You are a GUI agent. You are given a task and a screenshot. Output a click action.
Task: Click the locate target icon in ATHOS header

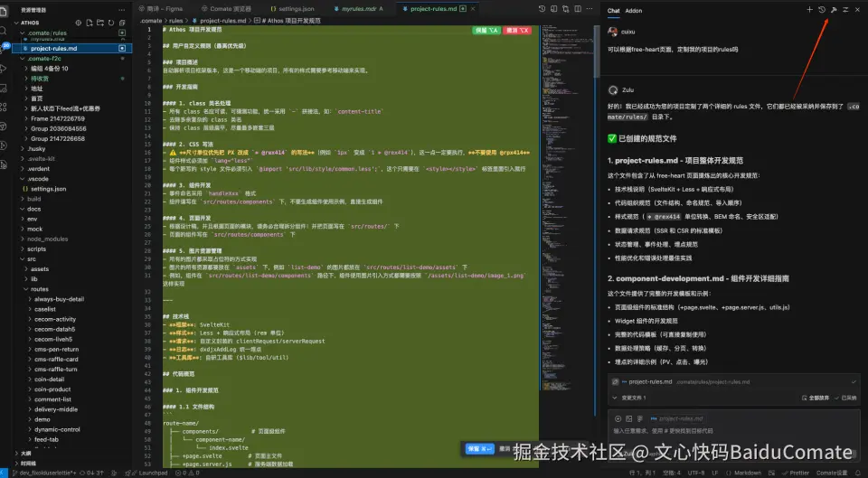point(78,23)
